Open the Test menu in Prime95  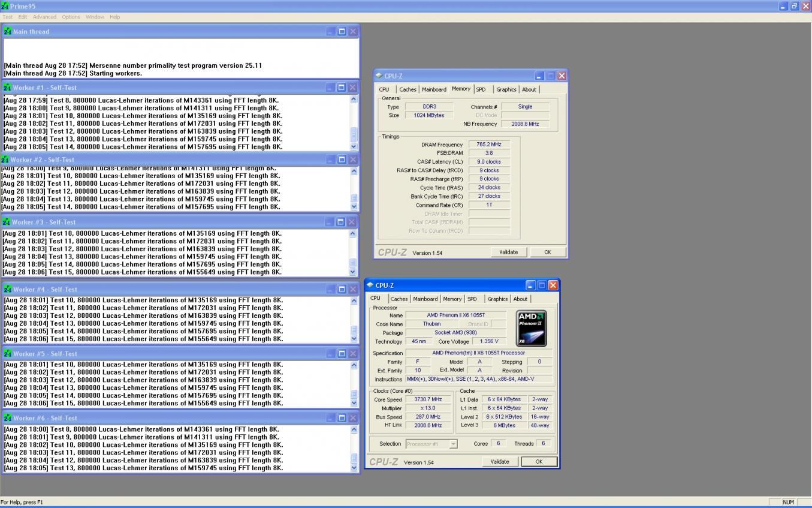click(x=7, y=17)
